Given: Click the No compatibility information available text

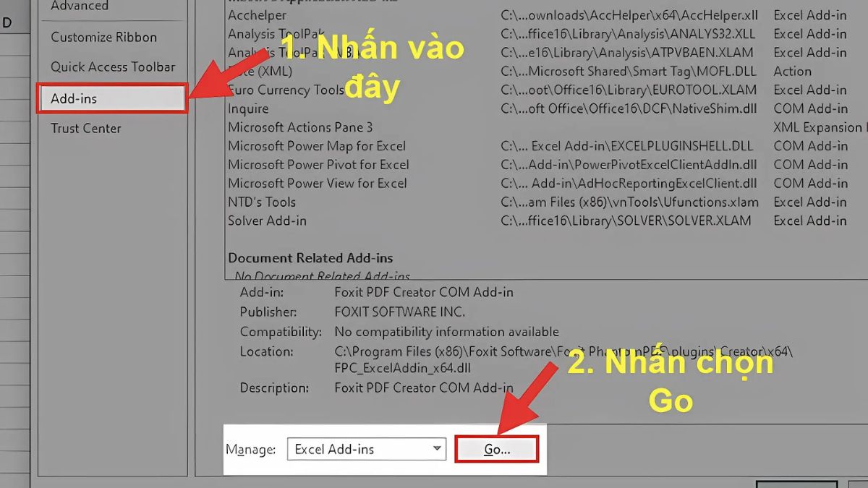Looking at the screenshot, I should click(446, 332).
